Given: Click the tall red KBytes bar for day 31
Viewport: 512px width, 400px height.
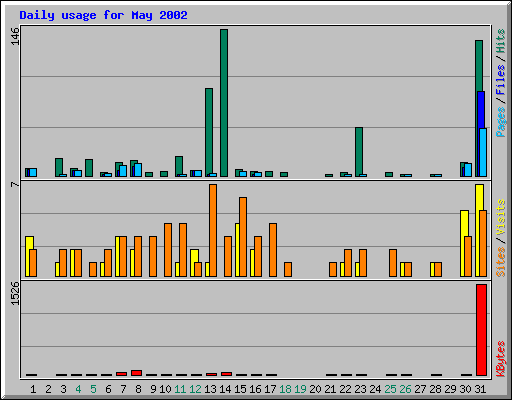Looking at the screenshot, I should 482,330.
